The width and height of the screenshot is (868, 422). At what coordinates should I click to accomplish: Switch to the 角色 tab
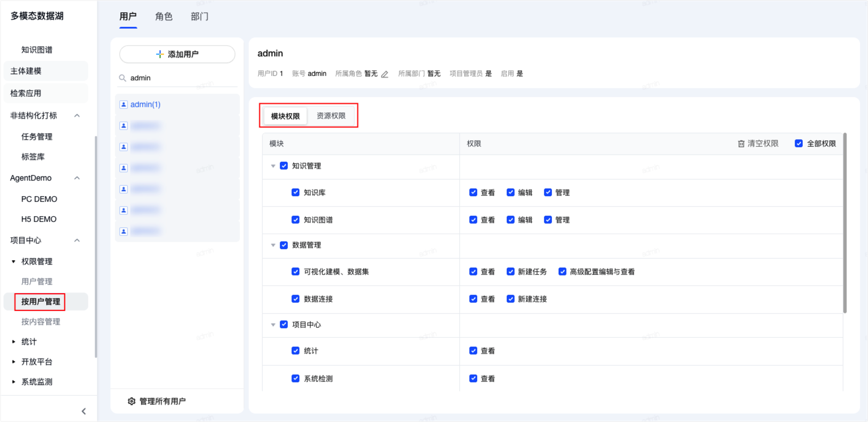tap(164, 16)
